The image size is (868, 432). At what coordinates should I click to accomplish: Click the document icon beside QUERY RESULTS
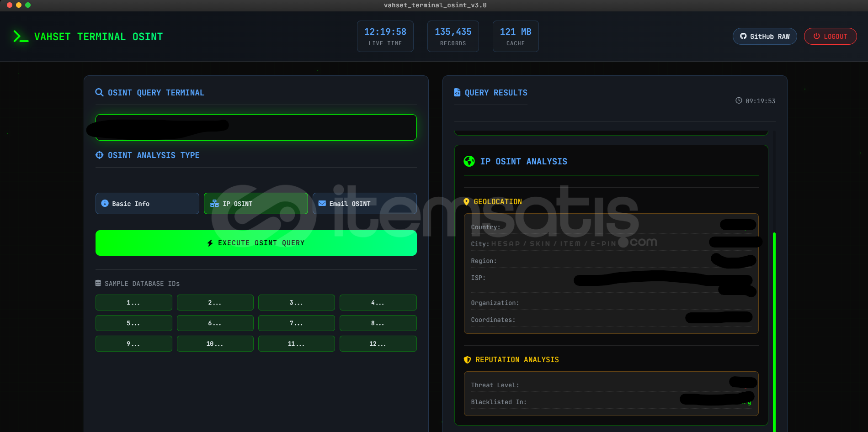click(x=457, y=92)
